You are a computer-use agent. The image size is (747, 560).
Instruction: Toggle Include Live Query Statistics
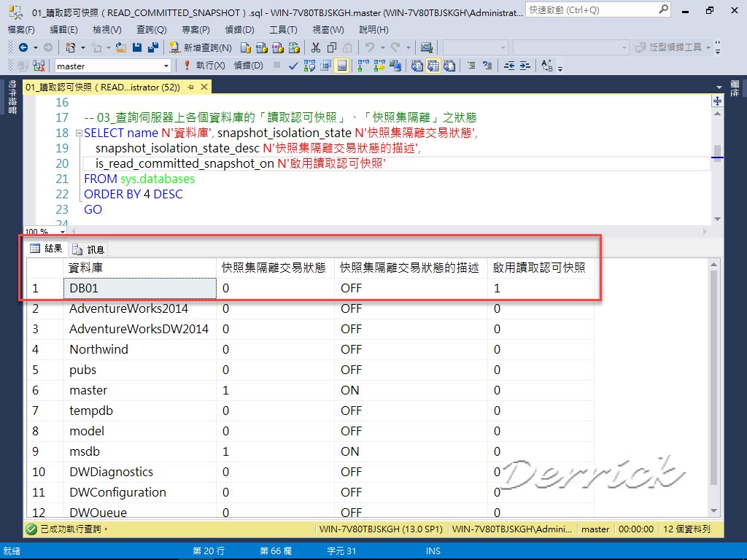tap(379, 66)
